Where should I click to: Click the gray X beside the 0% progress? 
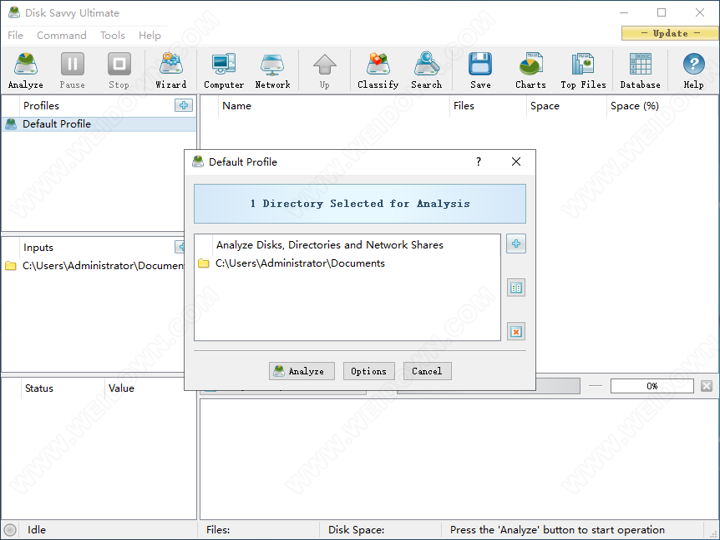point(707,386)
